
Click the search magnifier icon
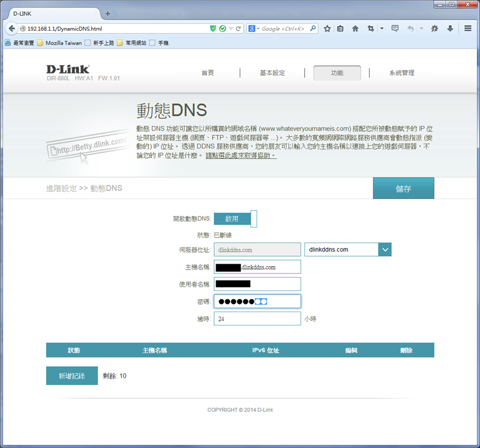313,29
